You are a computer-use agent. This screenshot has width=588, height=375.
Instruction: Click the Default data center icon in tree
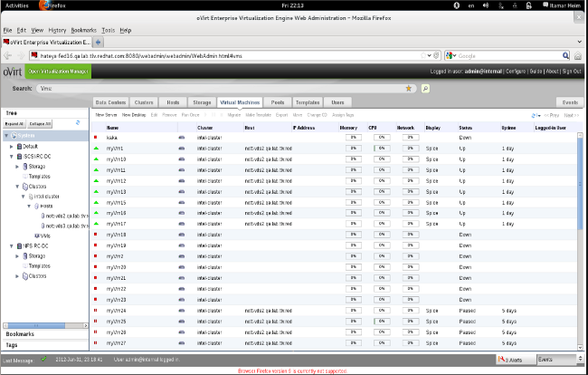[x=19, y=146]
